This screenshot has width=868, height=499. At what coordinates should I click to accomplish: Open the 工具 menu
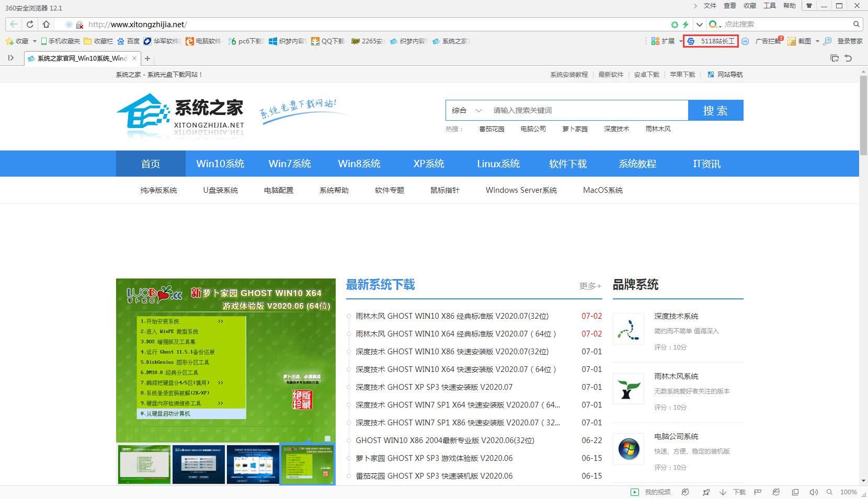pos(770,6)
